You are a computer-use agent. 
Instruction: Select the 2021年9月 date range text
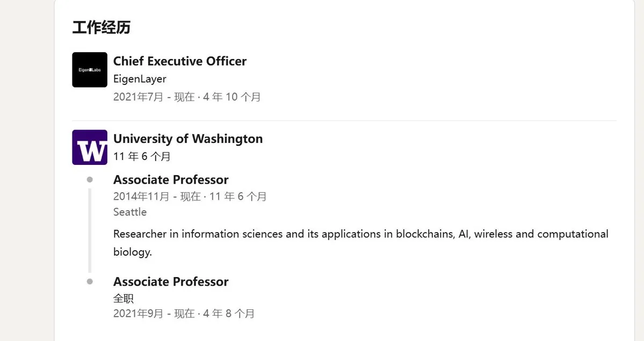tap(184, 314)
